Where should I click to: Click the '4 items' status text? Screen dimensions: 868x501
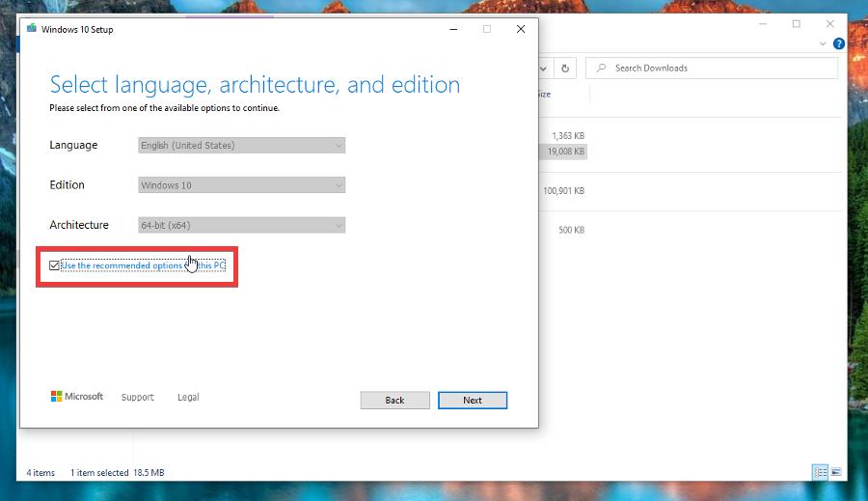coord(41,473)
